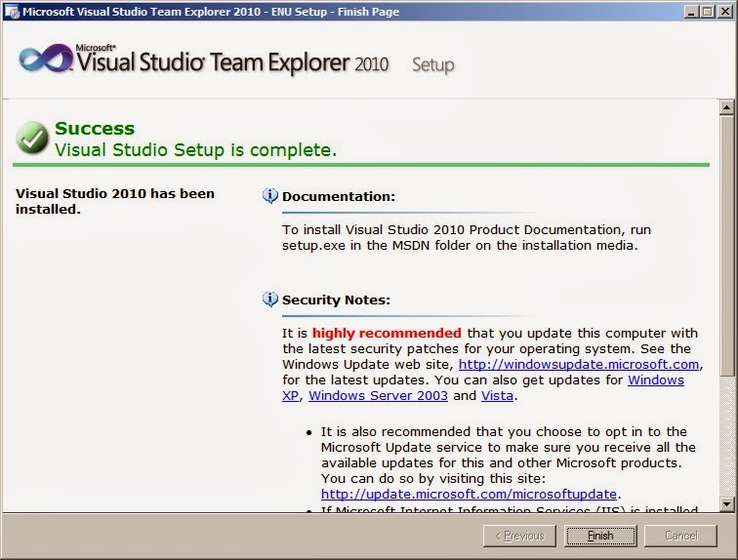Click 'Visual Studio 2010 has been installed.' text
This screenshot has width=738, height=560.
pyautogui.click(x=115, y=201)
